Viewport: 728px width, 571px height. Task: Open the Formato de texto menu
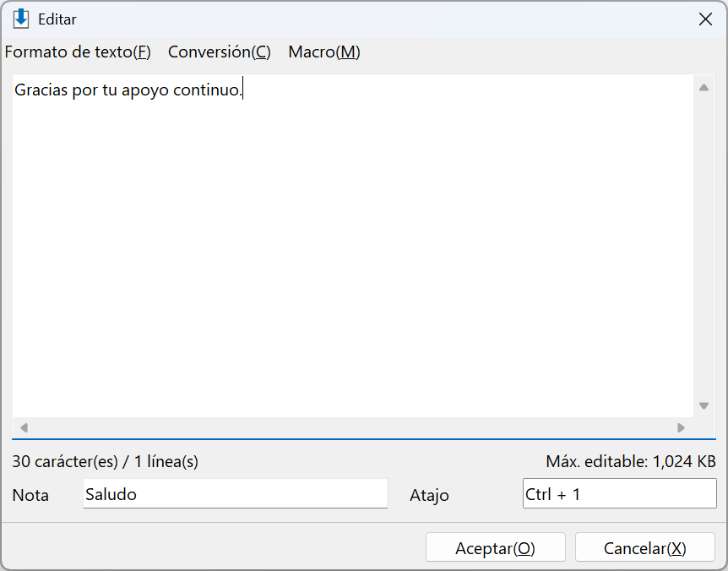click(x=78, y=52)
